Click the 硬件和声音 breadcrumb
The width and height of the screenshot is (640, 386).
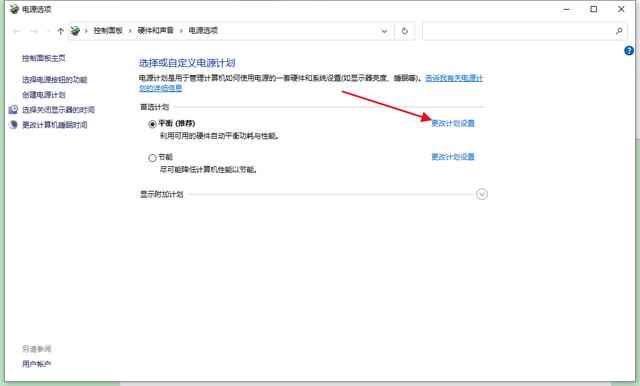point(156,31)
